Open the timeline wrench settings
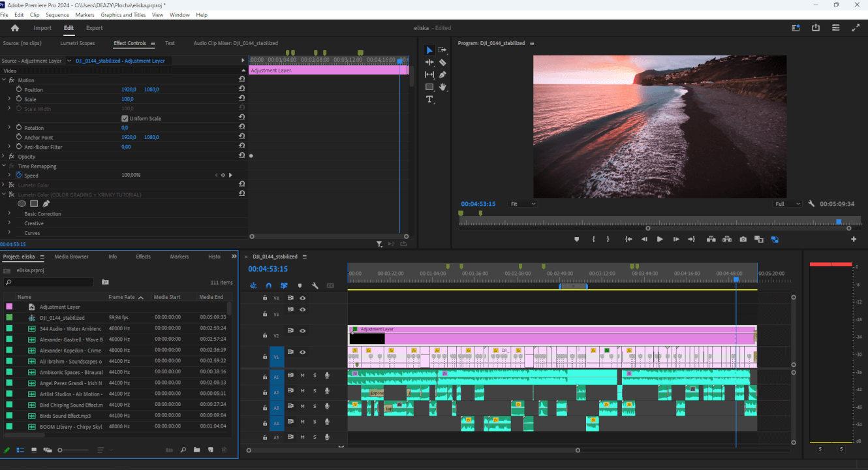868x470 pixels. (314, 285)
